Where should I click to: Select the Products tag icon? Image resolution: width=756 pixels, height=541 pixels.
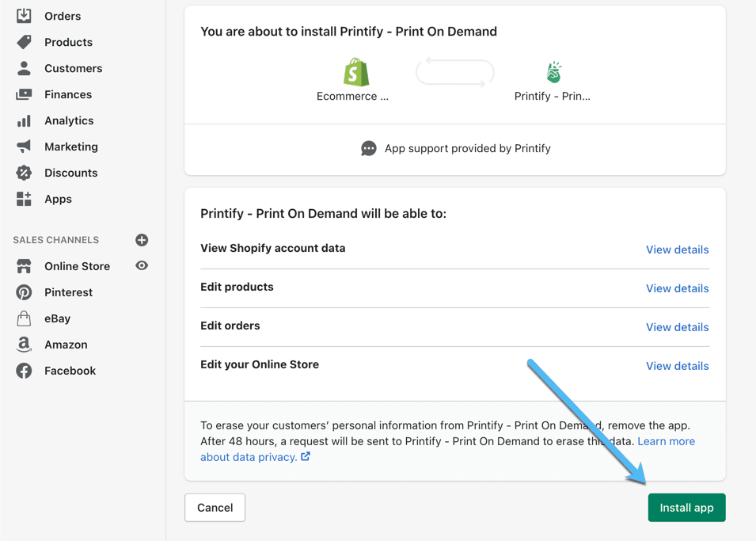coord(24,42)
